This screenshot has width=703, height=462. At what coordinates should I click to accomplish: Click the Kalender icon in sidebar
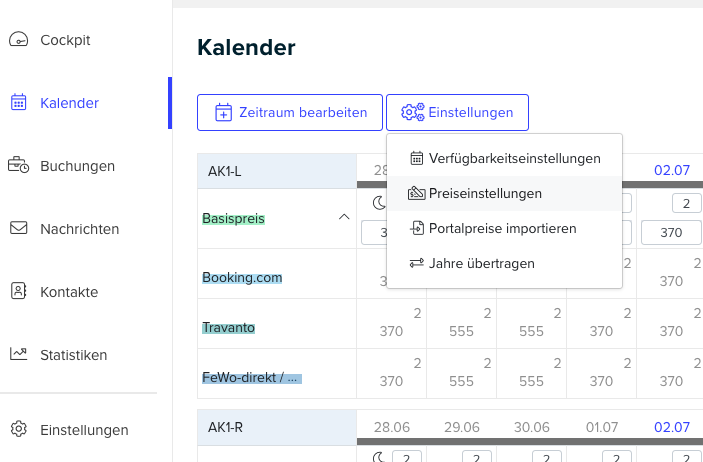pos(18,102)
